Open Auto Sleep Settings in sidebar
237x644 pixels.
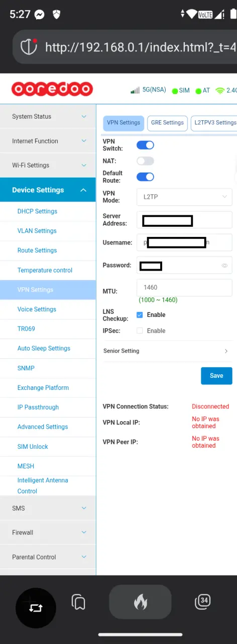48,348
